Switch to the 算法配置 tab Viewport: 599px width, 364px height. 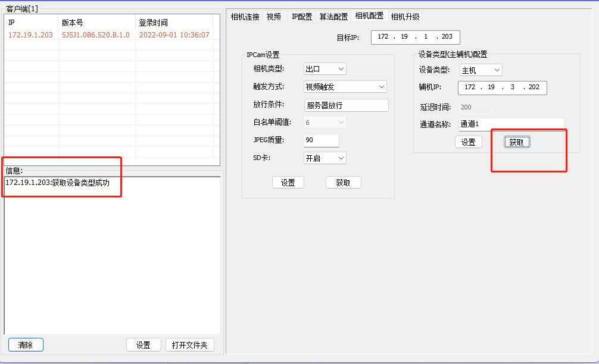[333, 17]
